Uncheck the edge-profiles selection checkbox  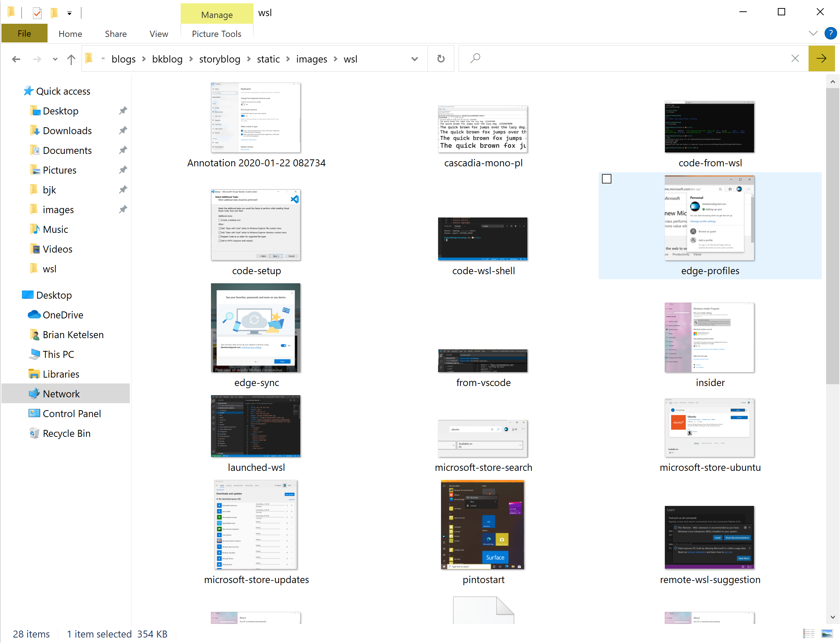[x=606, y=178]
